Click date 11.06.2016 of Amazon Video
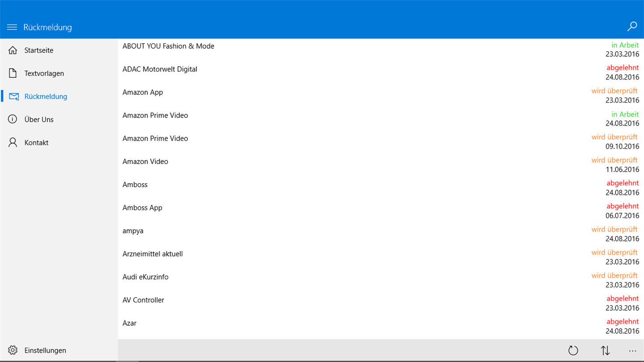 [x=623, y=170]
